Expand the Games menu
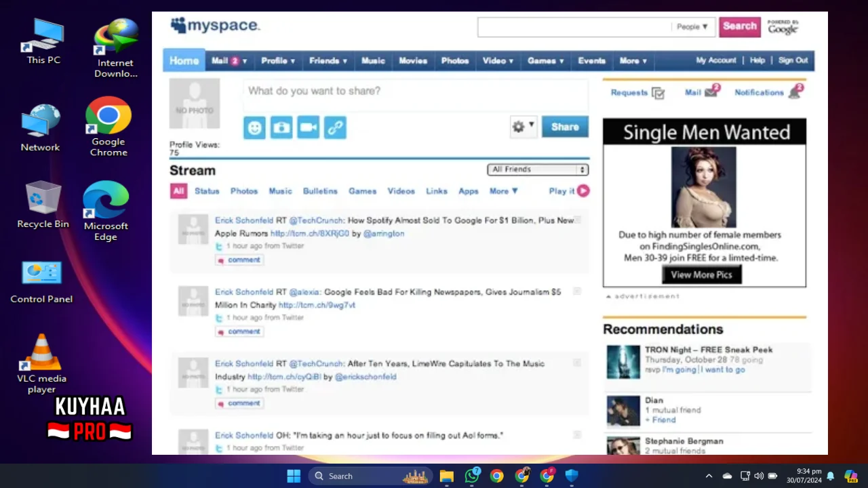Screen dimensions: 868x488 [546, 60]
